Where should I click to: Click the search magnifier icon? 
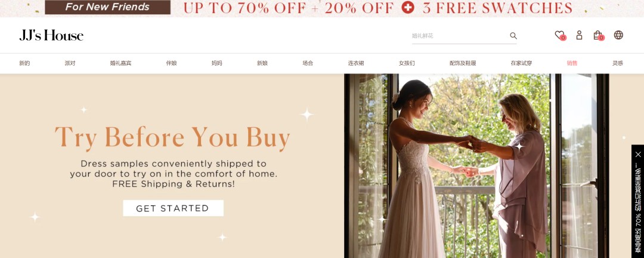pyautogui.click(x=513, y=36)
